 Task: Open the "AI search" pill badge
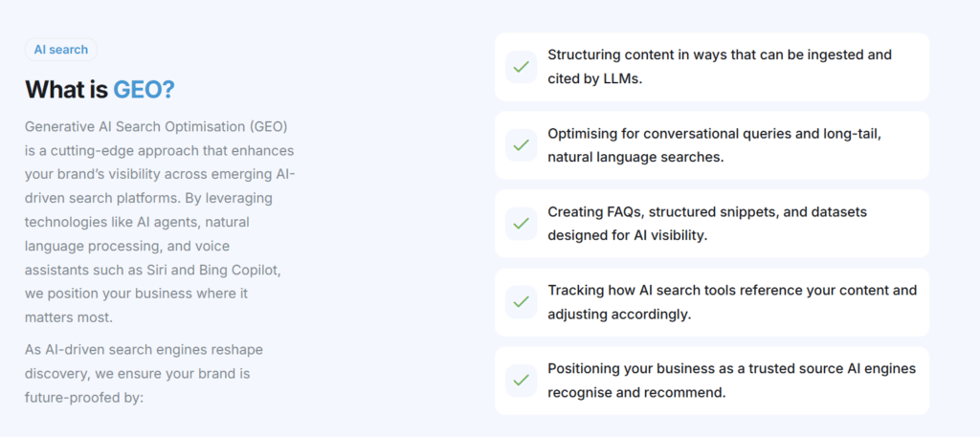coord(61,50)
